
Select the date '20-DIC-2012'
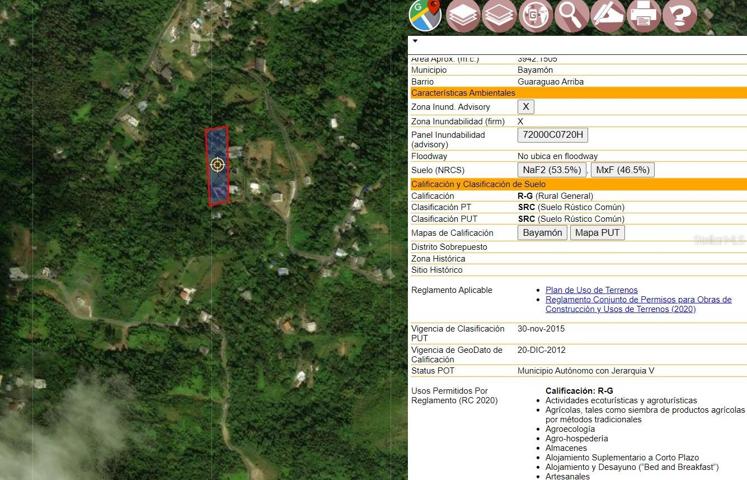coord(541,350)
